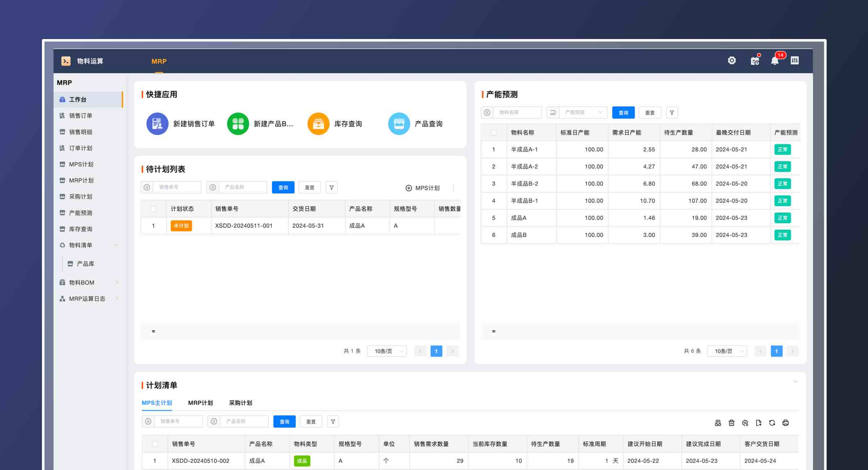Open the filter funnel icon in 产能预测

(x=672, y=112)
